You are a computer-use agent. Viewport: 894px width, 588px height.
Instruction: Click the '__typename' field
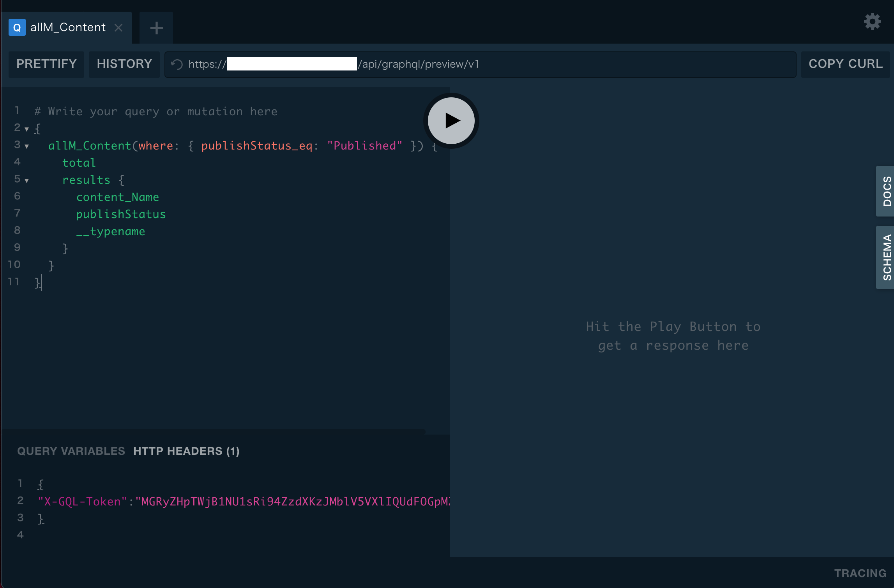click(111, 231)
